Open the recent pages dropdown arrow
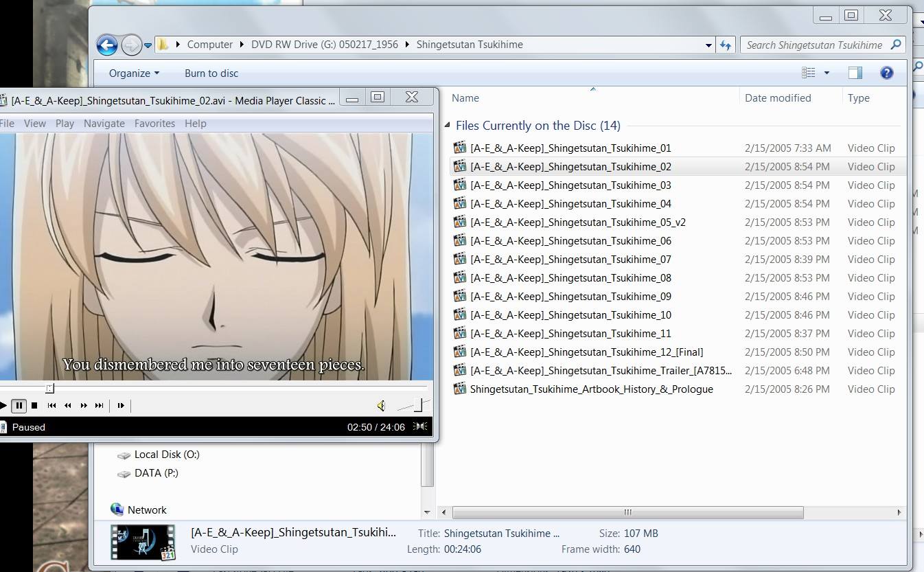 point(148,46)
